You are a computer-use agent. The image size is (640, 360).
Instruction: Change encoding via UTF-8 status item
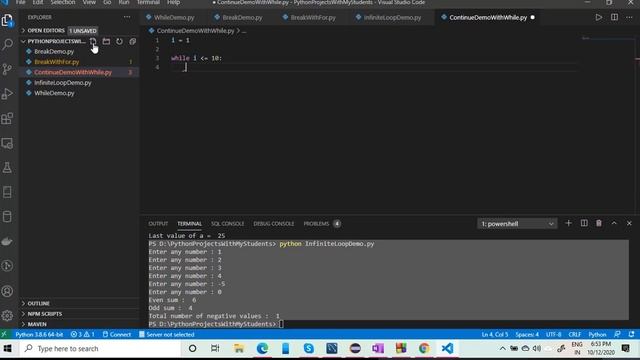pos(553,334)
